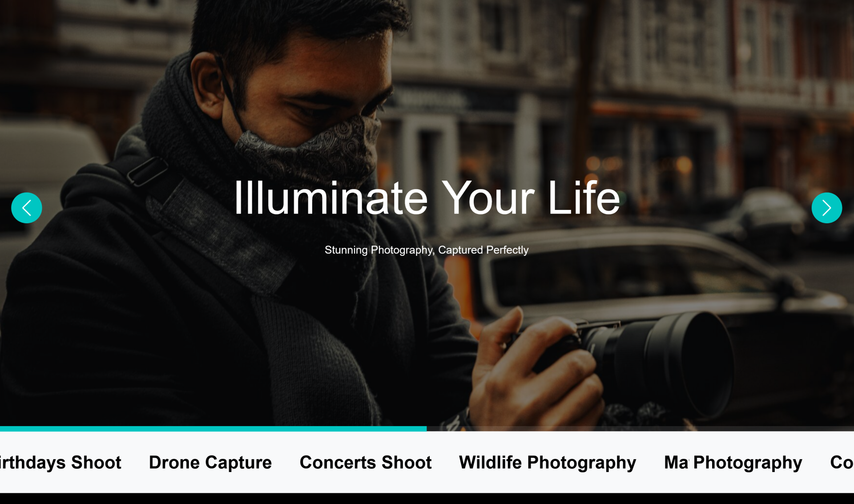Click the unfilled gray portion of progress bar

coord(640,429)
